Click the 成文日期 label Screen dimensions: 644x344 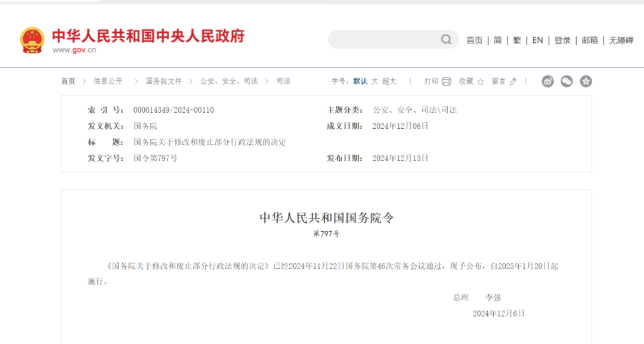pos(345,126)
